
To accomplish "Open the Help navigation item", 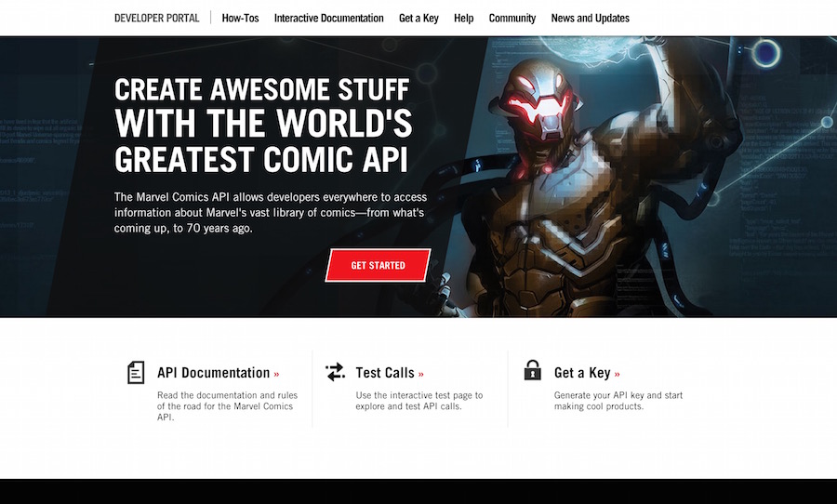I will pos(463,19).
